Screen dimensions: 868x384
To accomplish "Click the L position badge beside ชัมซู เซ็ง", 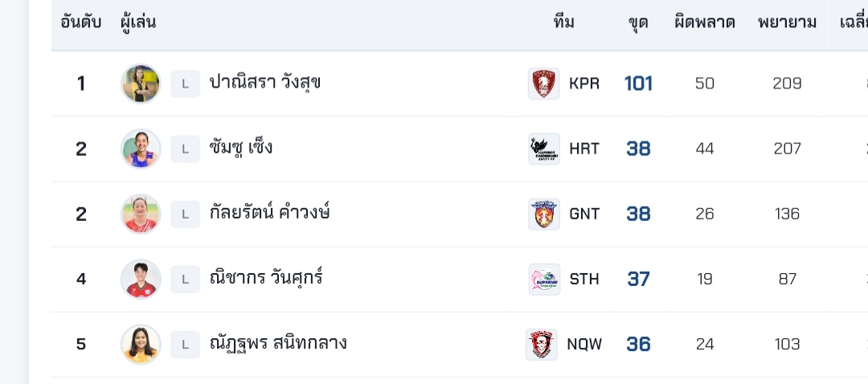I will pos(185,149).
